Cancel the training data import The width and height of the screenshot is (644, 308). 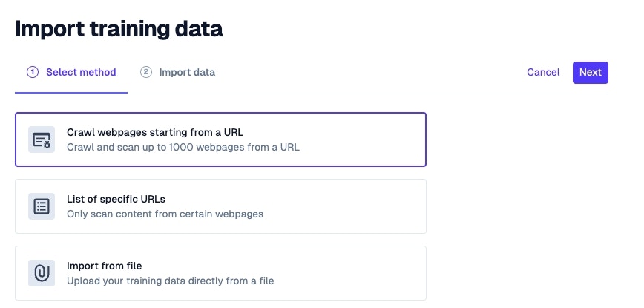click(543, 72)
